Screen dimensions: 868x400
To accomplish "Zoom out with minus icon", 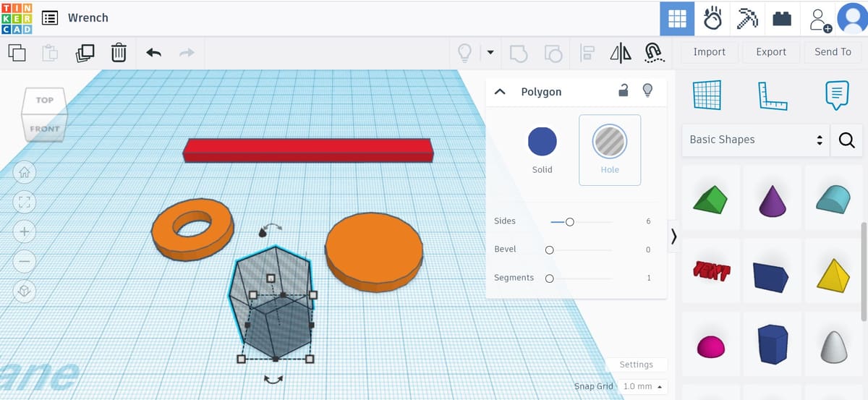I will point(25,261).
